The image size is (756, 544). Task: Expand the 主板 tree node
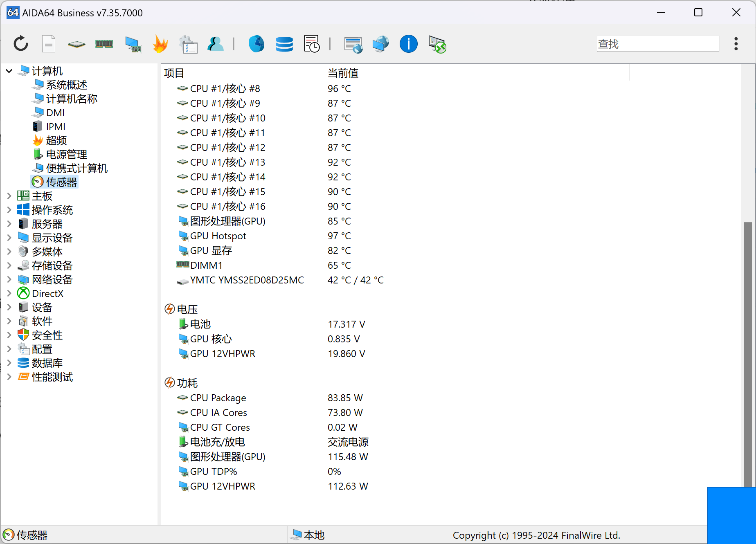[x=9, y=196]
